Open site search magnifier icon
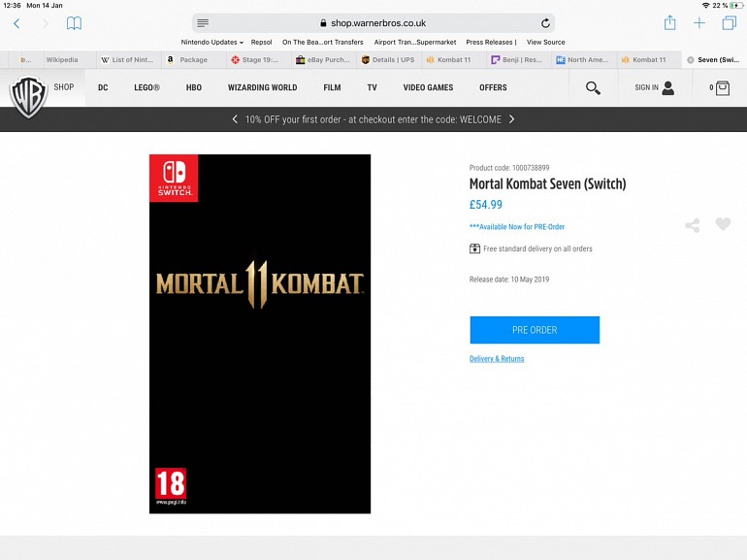Image resolution: width=747 pixels, height=560 pixels. click(593, 88)
